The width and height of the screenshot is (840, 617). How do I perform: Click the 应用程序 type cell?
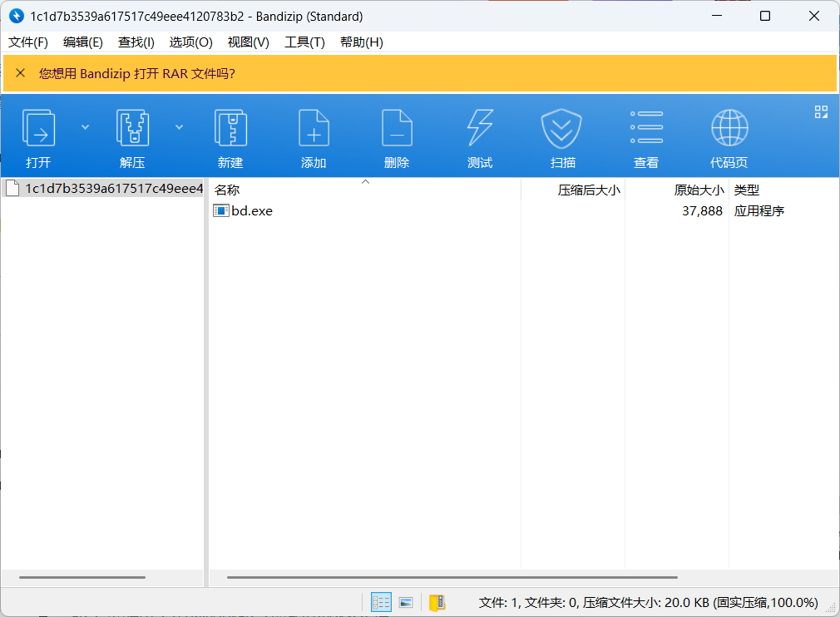click(x=759, y=211)
